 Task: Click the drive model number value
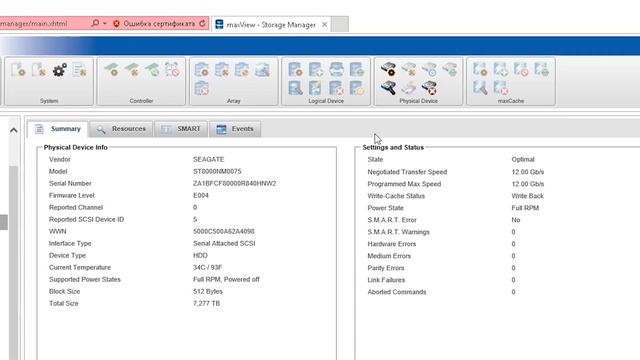coord(217,171)
